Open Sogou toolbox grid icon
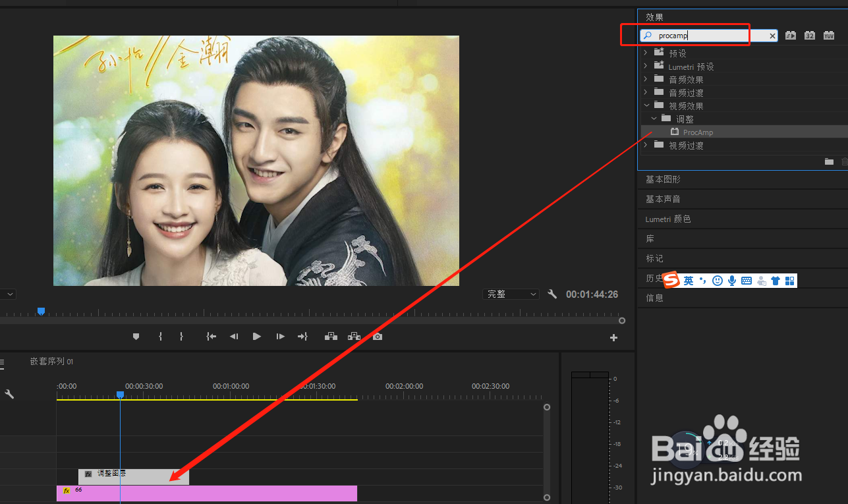Viewport: 848px width, 504px height. pos(790,281)
